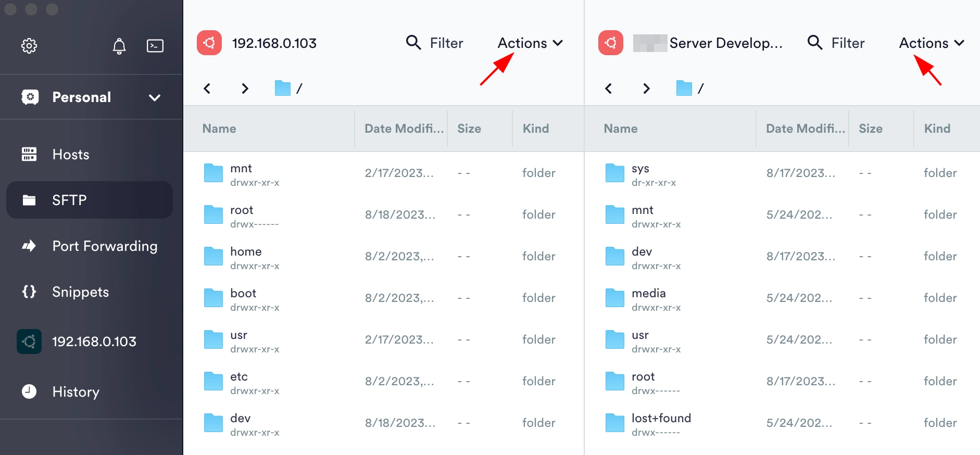
Task: Expand the Personal vault dropdown
Action: point(154,97)
